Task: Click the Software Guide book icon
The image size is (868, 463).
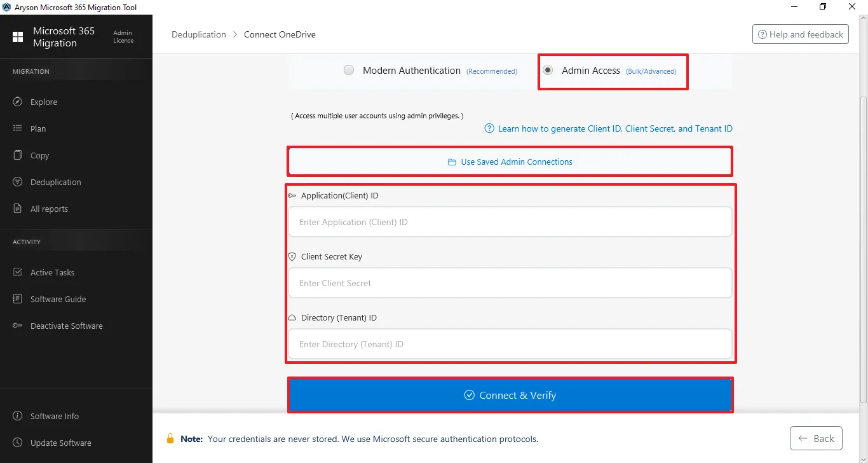Action: (18, 299)
